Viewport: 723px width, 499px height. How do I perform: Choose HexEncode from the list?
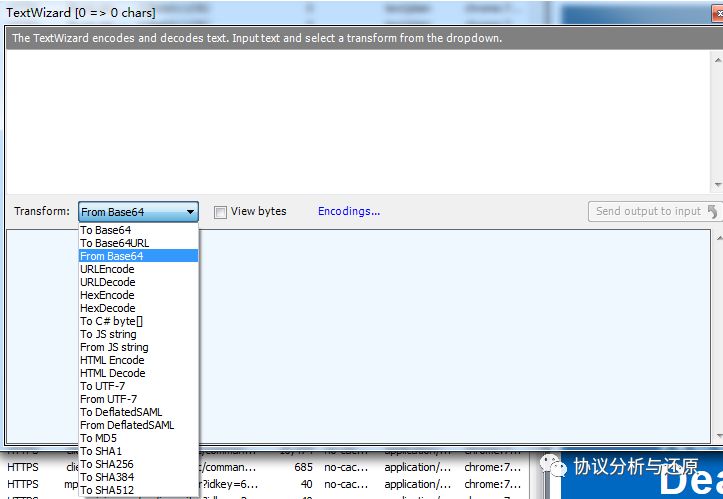coord(138,295)
